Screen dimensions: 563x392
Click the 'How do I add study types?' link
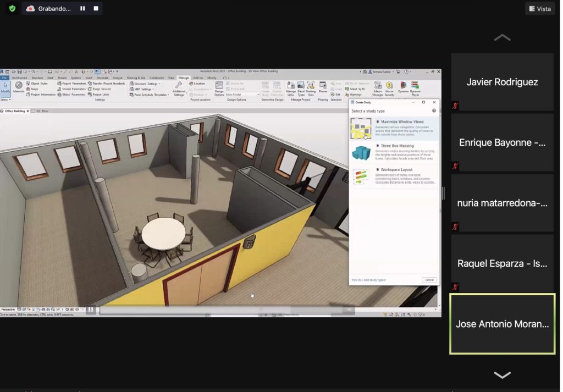coord(368,280)
